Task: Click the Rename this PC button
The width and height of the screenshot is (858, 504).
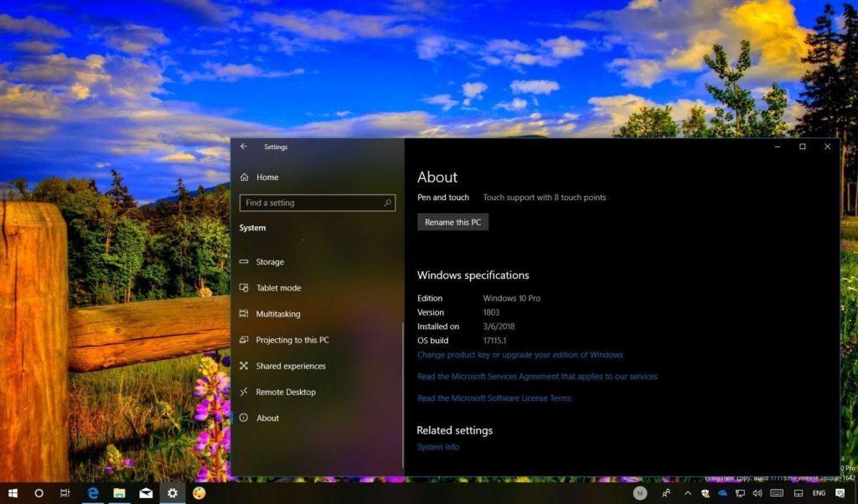Action: coord(452,222)
